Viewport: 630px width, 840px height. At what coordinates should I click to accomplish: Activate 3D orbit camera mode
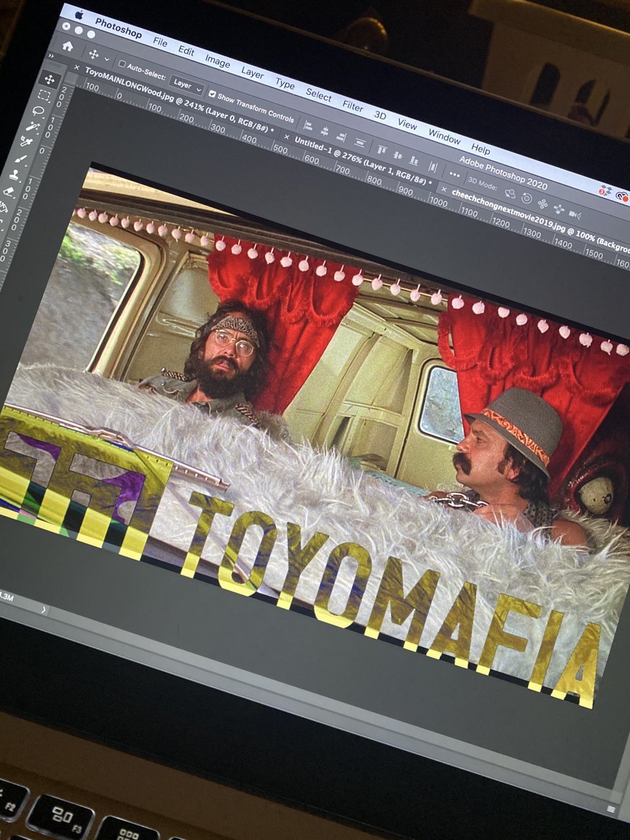click(509, 192)
